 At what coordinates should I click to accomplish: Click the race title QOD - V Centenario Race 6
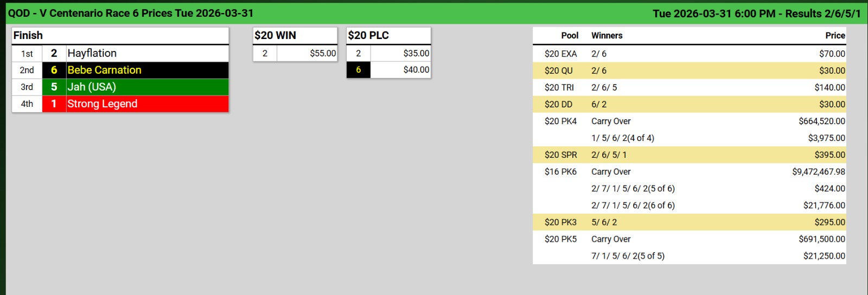point(130,13)
